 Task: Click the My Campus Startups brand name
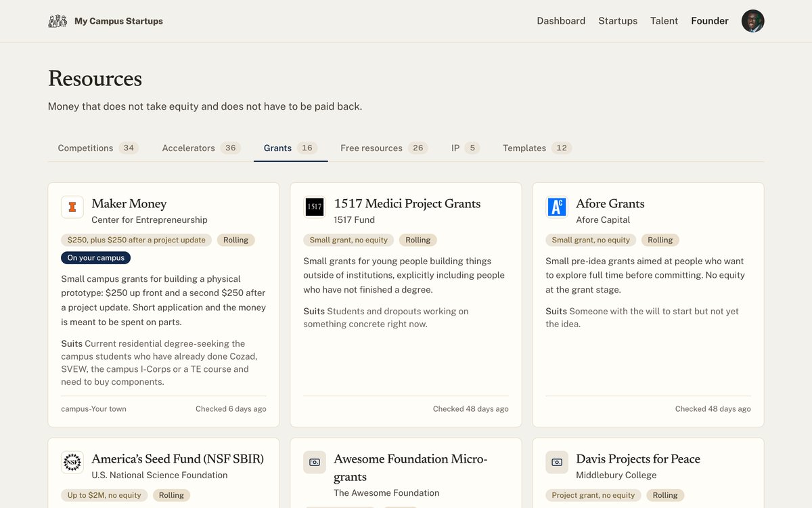(118, 21)
